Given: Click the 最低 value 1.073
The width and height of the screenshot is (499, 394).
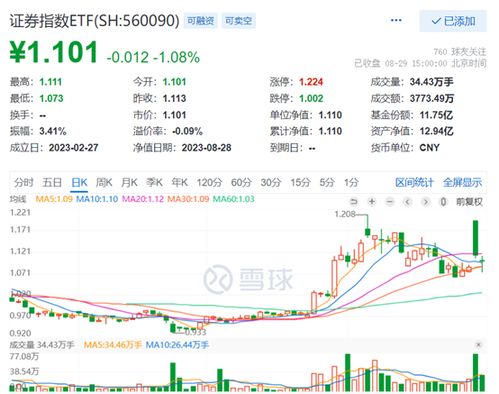Looking at the screenshot, I should 51,98.
